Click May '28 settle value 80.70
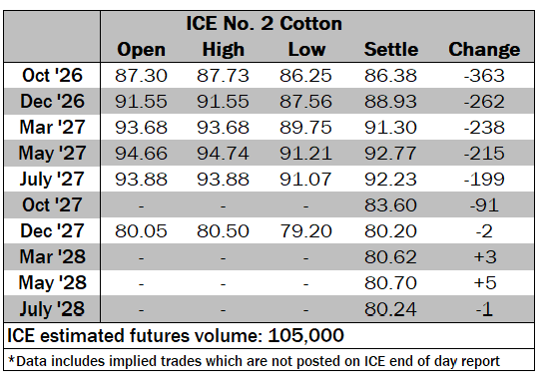543x392 pixels. pyautogui.click(x=390, y=283)
